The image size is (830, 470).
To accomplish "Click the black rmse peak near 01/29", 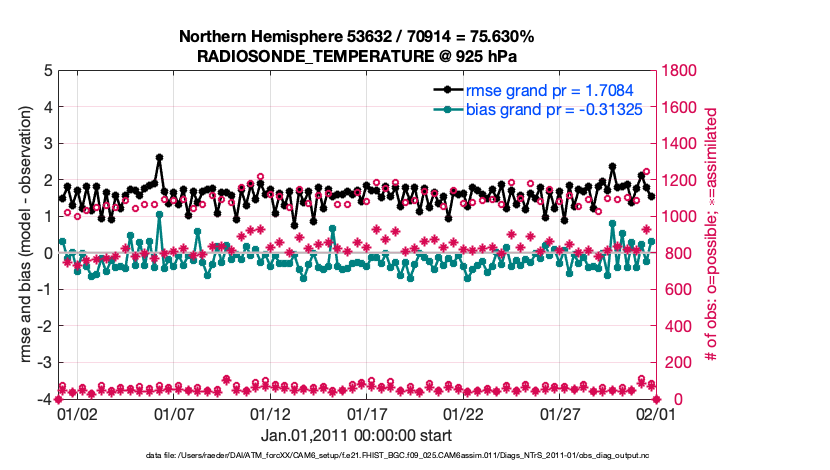I will coord(612,167).
